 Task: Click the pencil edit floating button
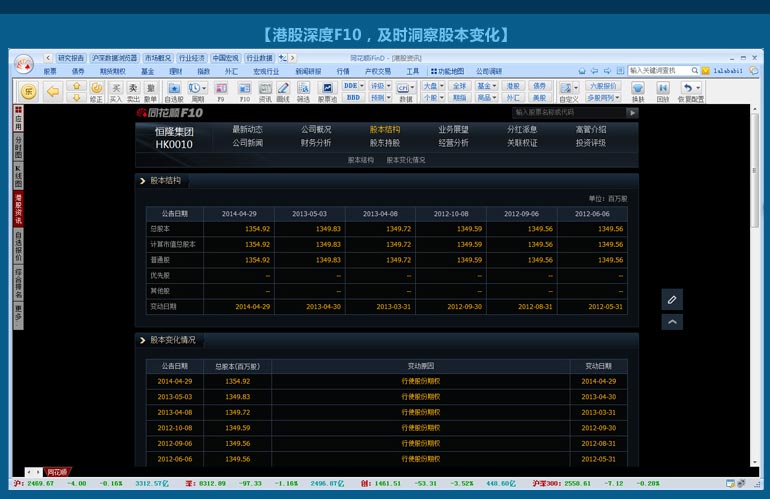tap(672, 300)
